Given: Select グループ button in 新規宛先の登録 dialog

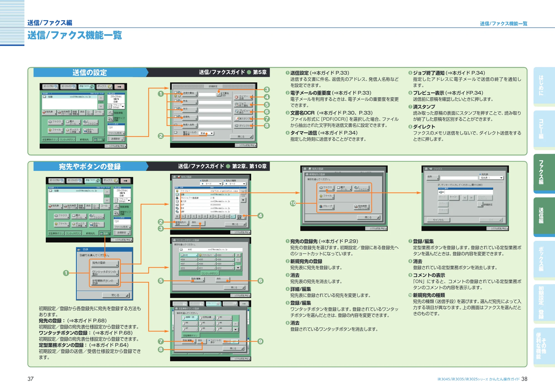Looking at the screenshot, I should tap(326, 206).
